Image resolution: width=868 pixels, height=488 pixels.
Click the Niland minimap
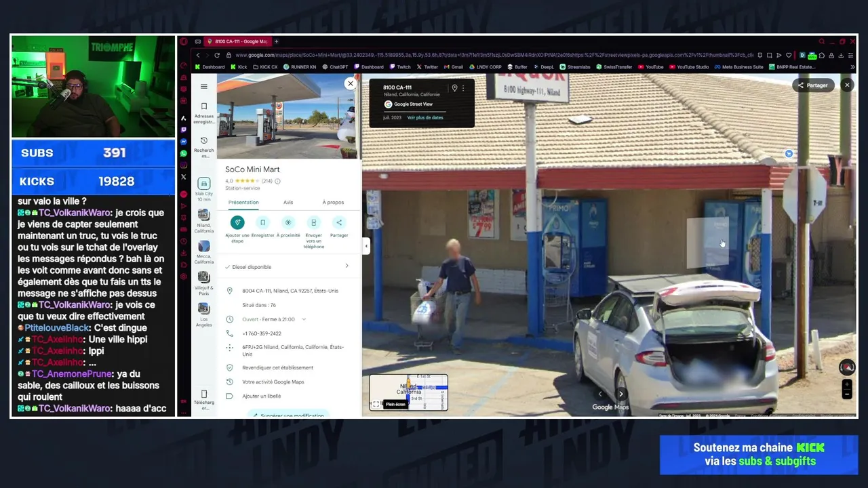[408, 392]
